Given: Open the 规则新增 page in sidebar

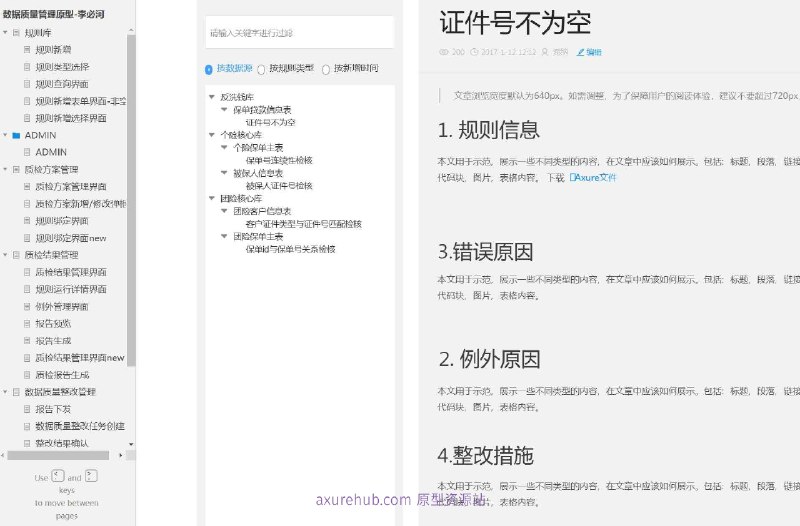Looking at the screenshot, I should (x=53, y=49).
